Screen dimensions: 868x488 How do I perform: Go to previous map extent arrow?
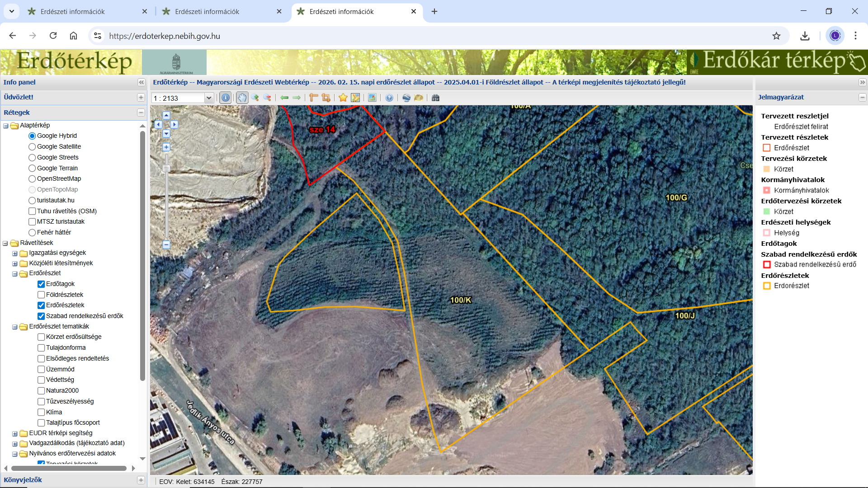[284, 98]
